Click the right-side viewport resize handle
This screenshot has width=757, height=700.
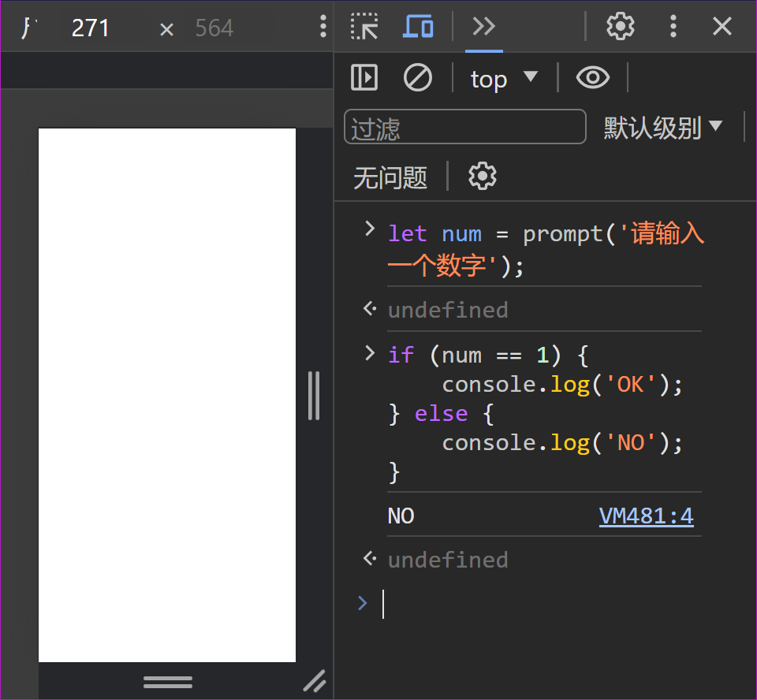pyautogui.click(x=314, y=396)
